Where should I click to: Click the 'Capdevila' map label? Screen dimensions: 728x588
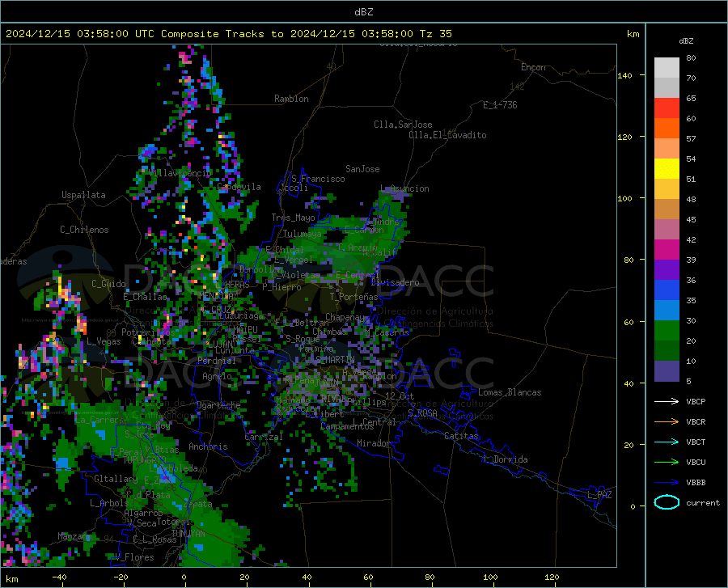coord(239,187)
